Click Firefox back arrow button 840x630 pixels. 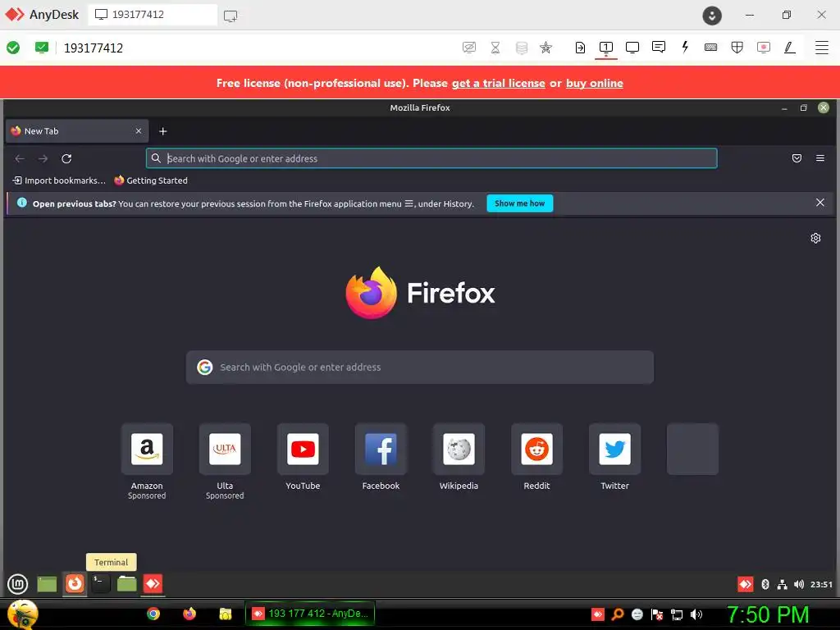(x=20, y=158)
